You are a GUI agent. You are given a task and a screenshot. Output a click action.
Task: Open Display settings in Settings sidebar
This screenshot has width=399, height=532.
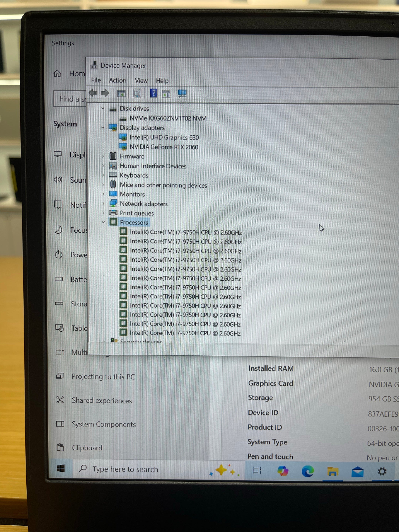70,154
